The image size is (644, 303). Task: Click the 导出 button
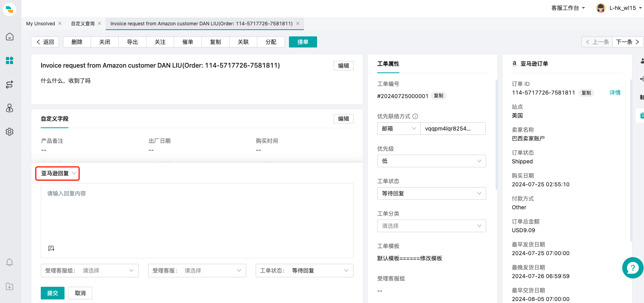click(132, 42)
